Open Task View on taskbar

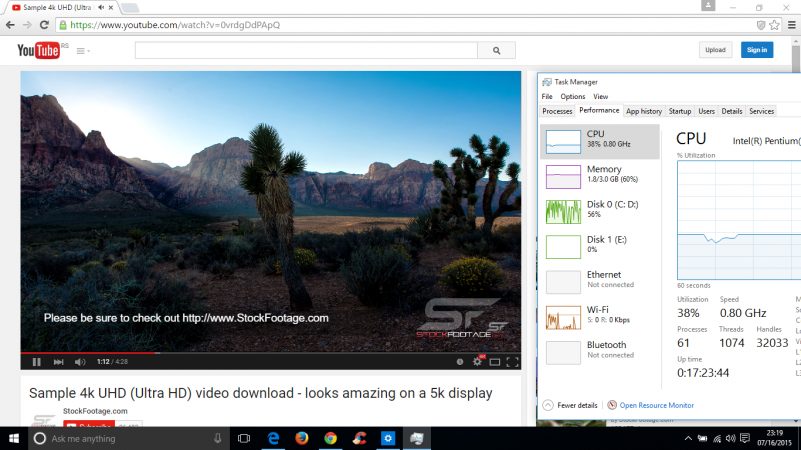coord(244,438)
